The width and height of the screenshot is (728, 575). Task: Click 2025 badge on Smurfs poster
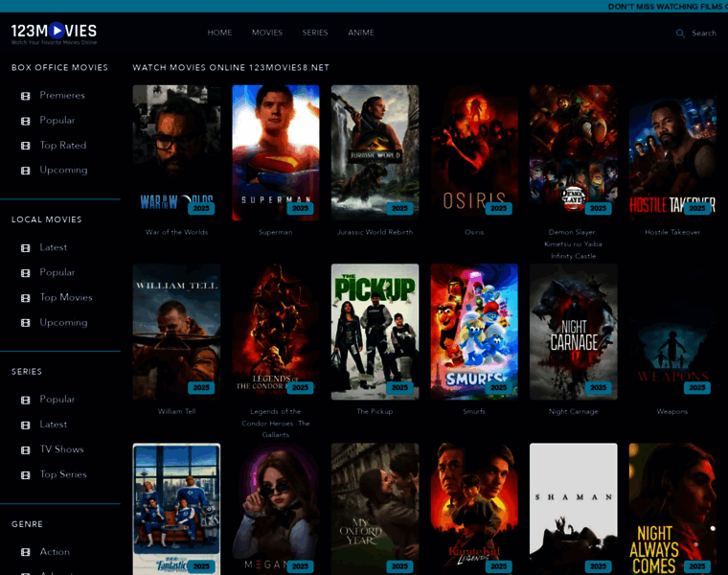click(x=499, y=388)
